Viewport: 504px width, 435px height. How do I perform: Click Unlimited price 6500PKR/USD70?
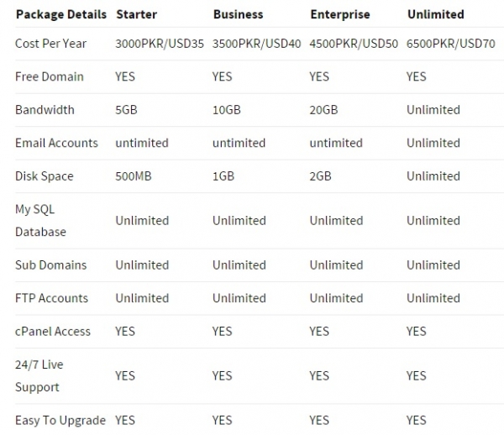point(450,44)
